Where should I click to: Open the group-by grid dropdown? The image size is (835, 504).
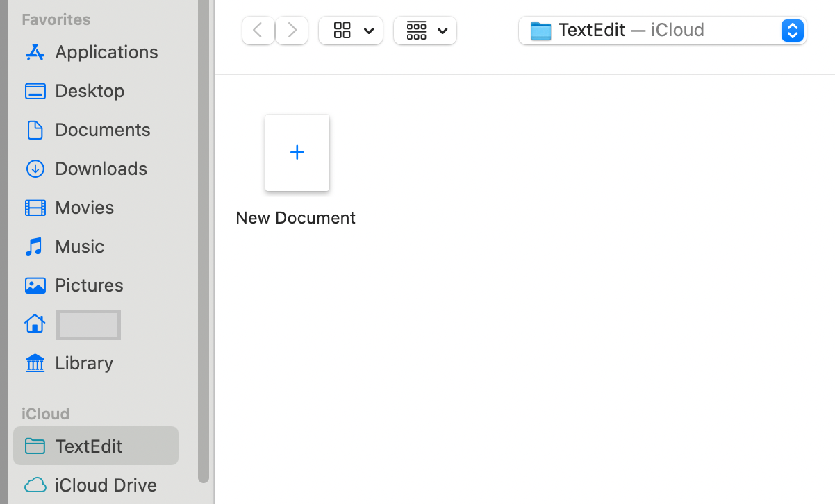(x=425, y=31)
